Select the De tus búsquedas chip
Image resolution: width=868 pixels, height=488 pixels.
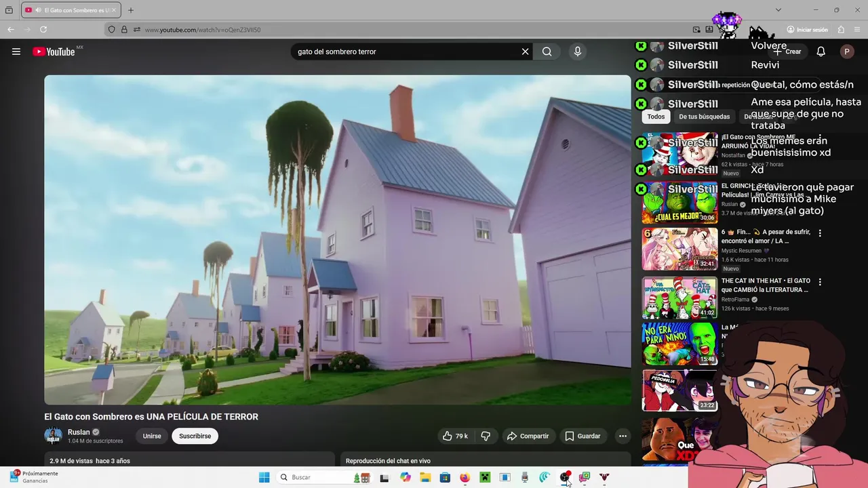click(x=705, y=117)
